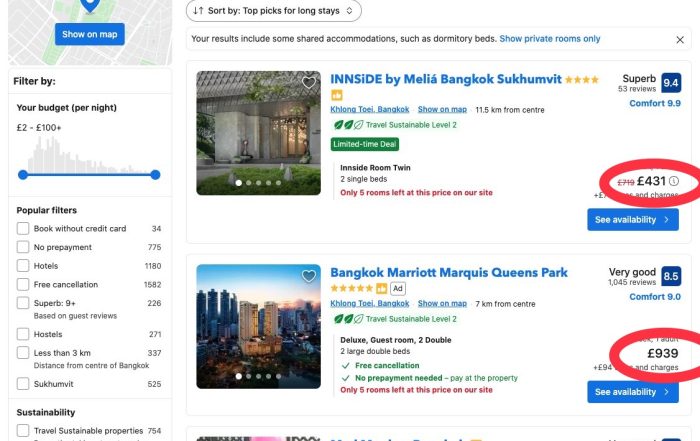Tick the No prepayment filter

[23, 247]
